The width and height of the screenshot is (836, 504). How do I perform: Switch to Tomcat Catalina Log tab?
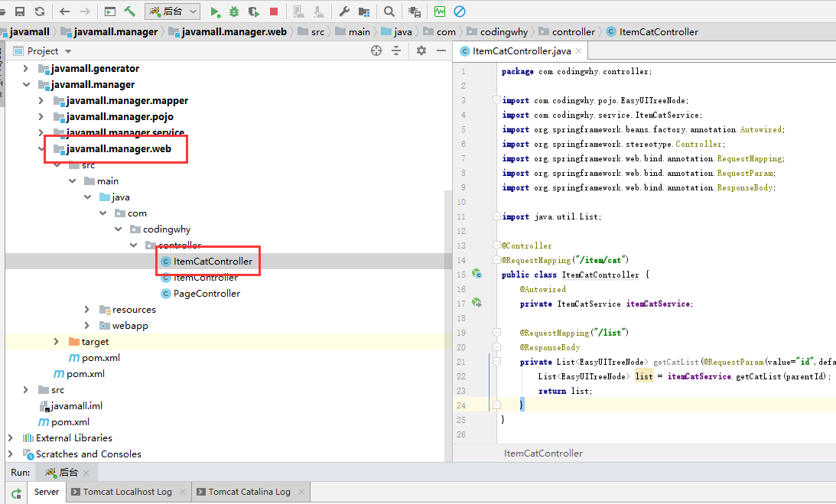249,492
